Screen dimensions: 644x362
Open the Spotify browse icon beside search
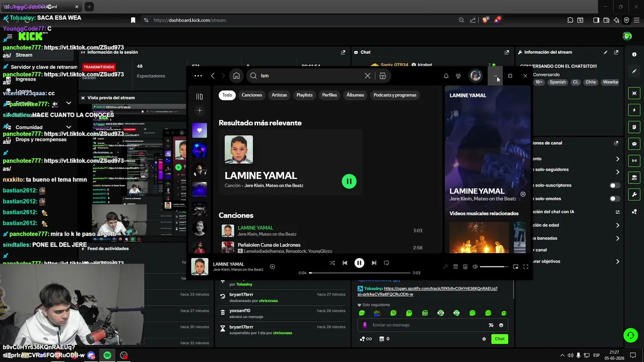(382, 76)
